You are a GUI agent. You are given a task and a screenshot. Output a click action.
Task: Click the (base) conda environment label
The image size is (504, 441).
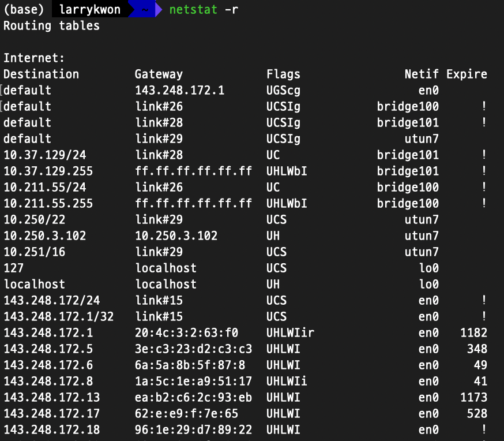[x=24, y=10]
